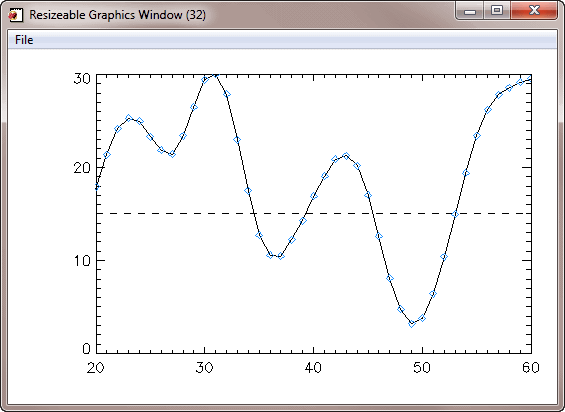The image size is (565, 412).
Task: Click the diamond marker at x=43 peak
Action: (x=346, y=156)
